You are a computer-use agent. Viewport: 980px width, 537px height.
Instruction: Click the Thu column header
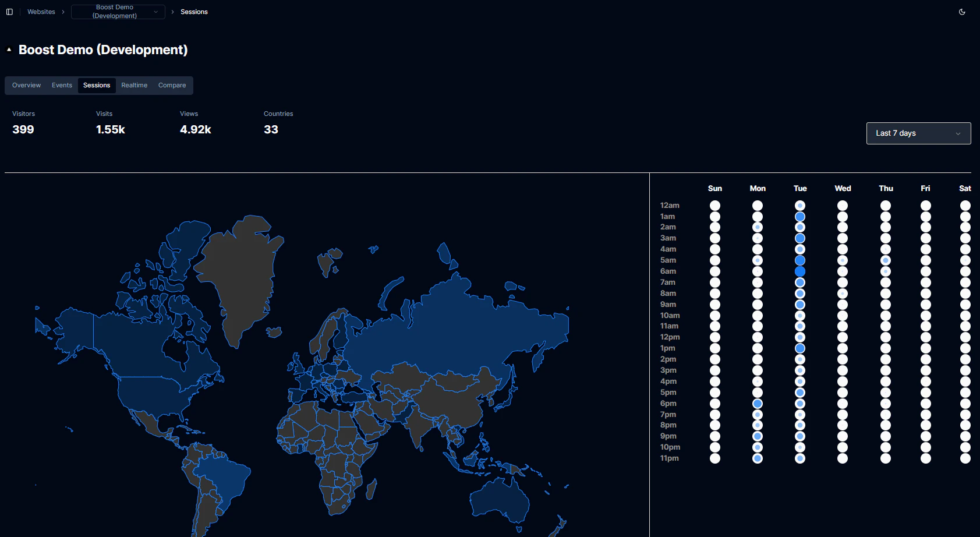pos(886,188)
